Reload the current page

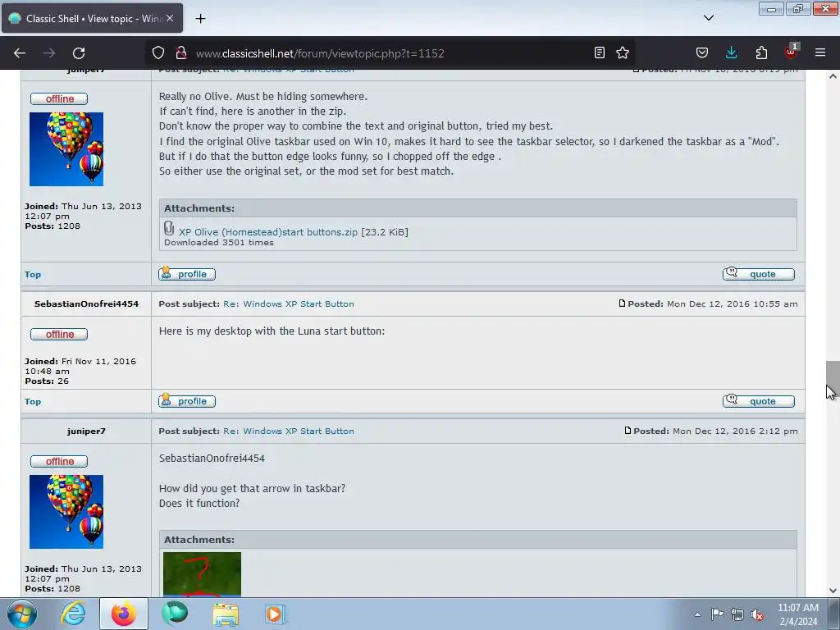click(x=79, y=53)
